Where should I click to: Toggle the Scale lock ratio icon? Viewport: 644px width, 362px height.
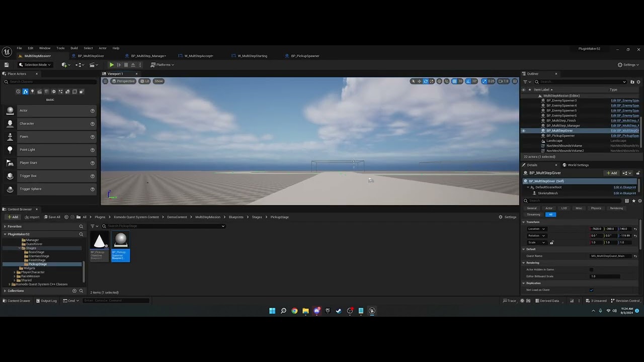point(551,242)
